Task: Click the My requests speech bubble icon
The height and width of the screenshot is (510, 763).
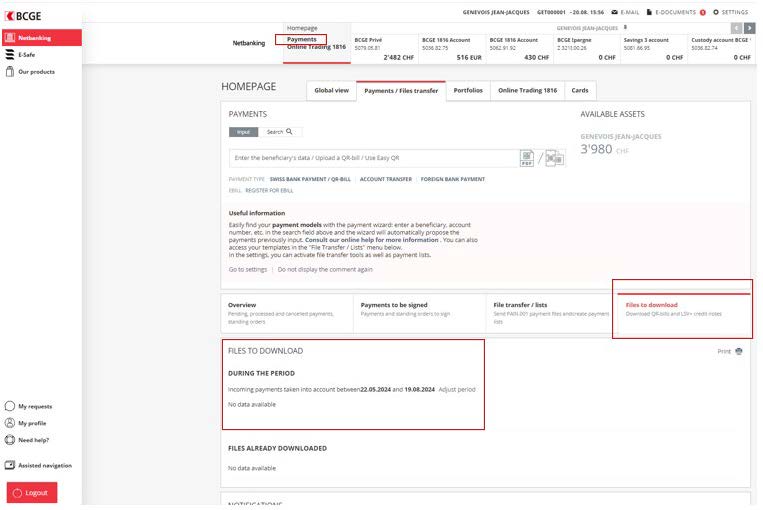Action: tap(10, 406)
